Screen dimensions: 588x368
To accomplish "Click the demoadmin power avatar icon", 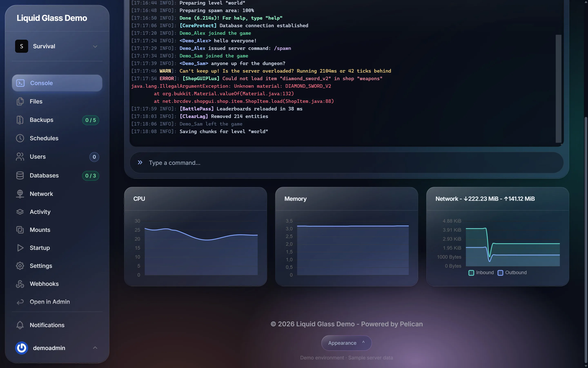I will point(22,348).
